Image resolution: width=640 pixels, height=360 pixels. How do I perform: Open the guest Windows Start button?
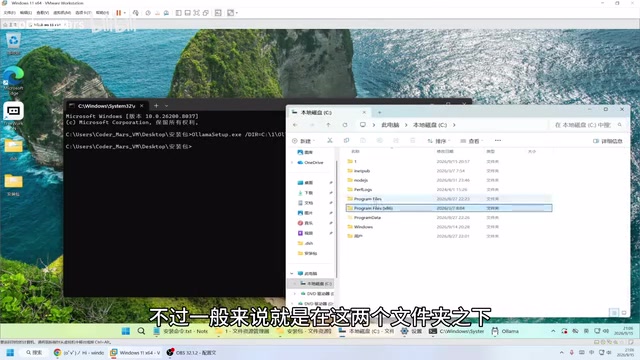point(126,331)
